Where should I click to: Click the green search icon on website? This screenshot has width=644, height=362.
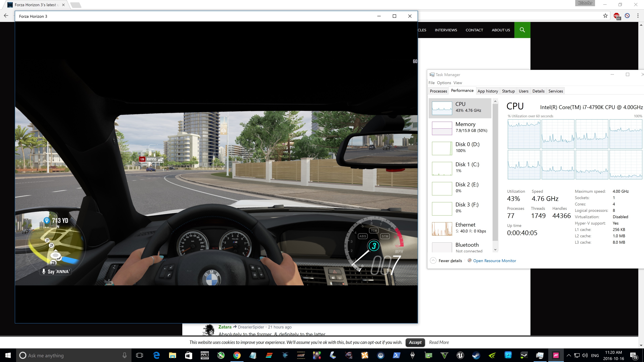point(522,30)
